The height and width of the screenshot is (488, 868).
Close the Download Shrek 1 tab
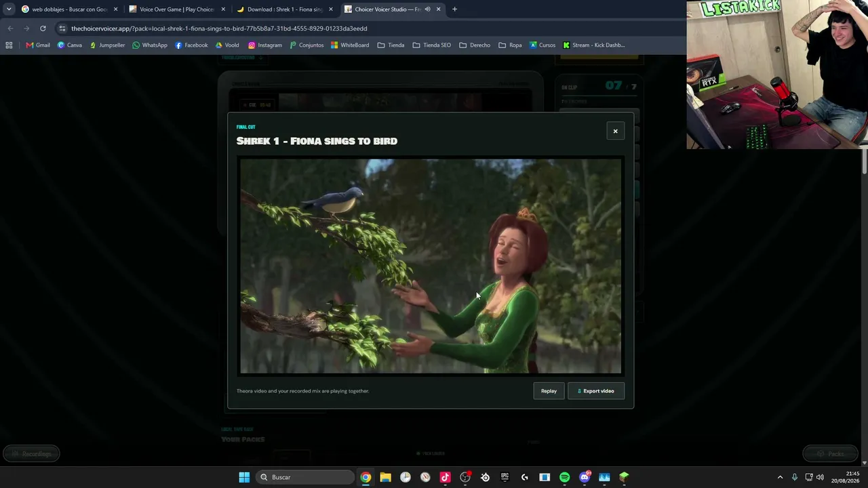(331, 9)
